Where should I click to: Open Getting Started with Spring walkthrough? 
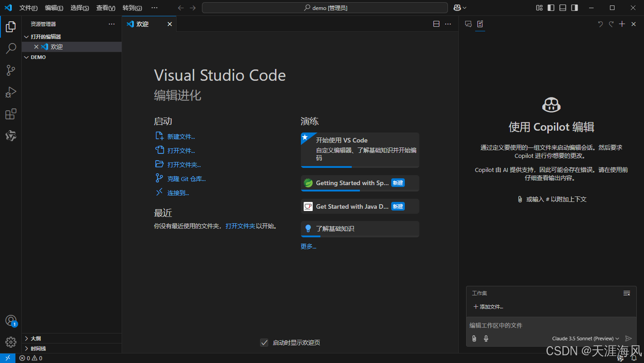point(360,183)
